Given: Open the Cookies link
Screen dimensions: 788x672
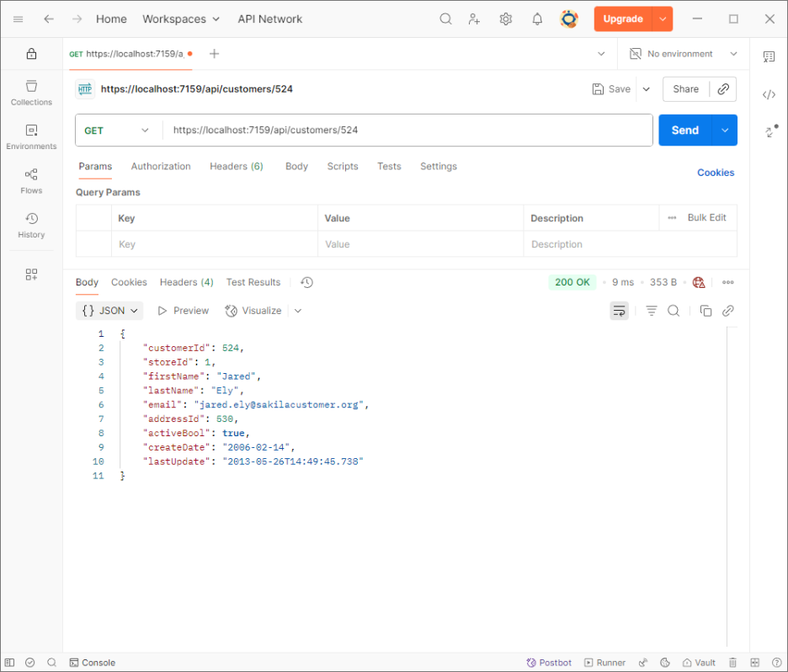Looking at the screenshot, I should 715,173.
